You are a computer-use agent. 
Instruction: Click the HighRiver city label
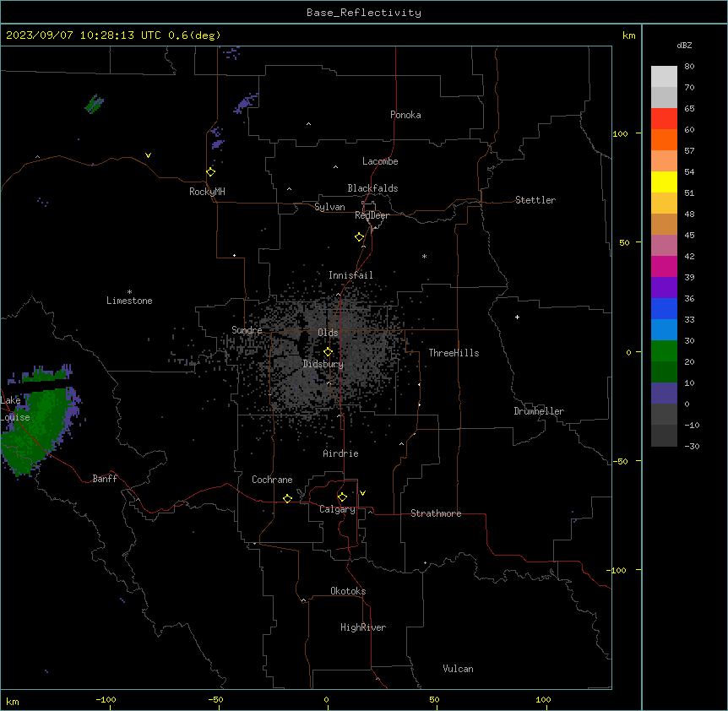pyautogui.click(x=363, y=627)
